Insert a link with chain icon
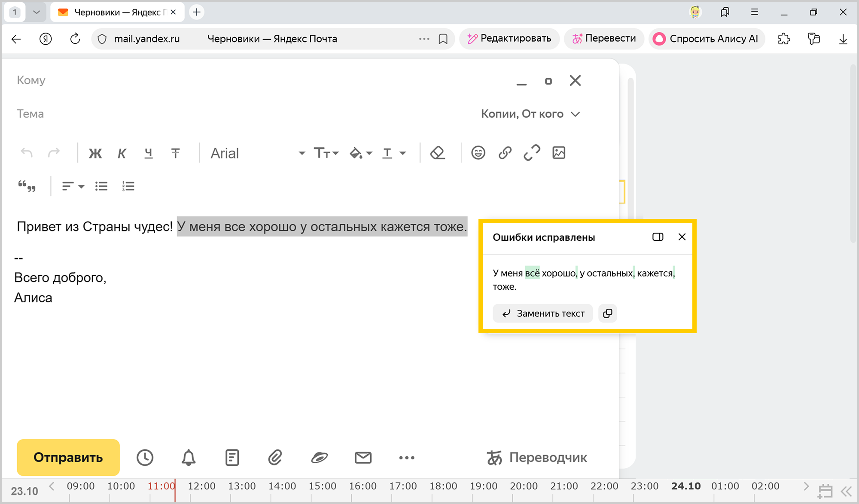 point(505,153)
